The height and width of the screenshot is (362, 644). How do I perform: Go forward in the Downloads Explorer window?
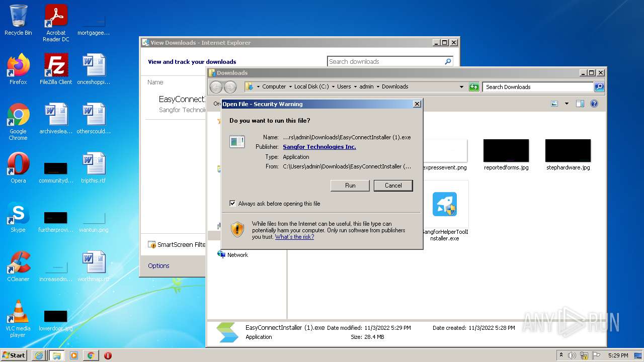(230, 87)
